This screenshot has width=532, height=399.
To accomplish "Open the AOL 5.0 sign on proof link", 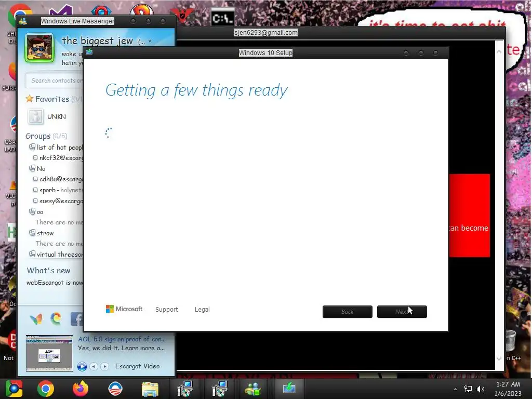I will click(122, 339).
